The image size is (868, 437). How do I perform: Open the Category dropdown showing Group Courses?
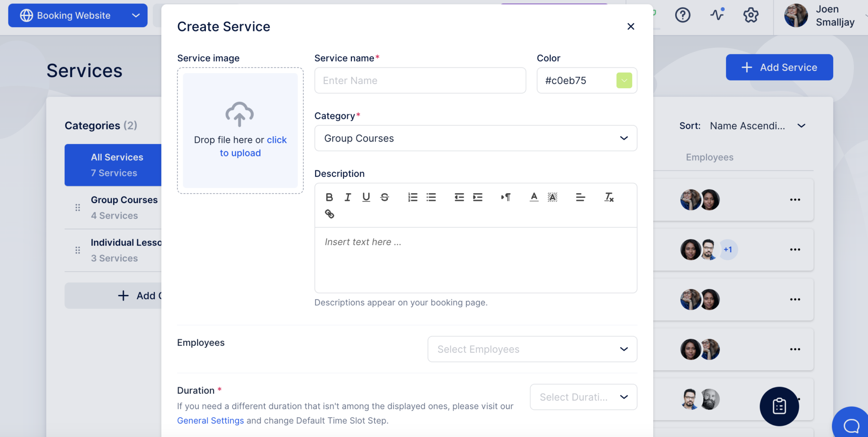click(476, 138)
